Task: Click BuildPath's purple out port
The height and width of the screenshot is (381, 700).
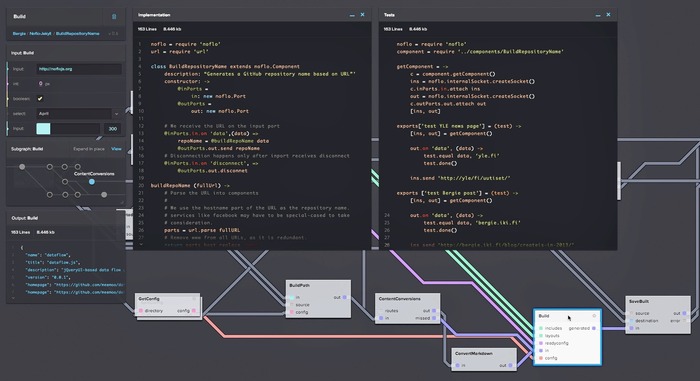Action: tap(345, 297)
